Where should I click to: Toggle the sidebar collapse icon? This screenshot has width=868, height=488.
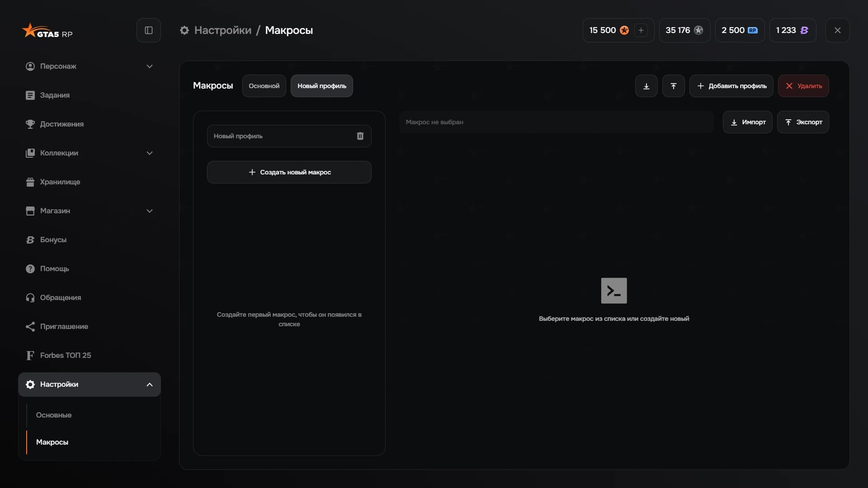coord(149,30)
